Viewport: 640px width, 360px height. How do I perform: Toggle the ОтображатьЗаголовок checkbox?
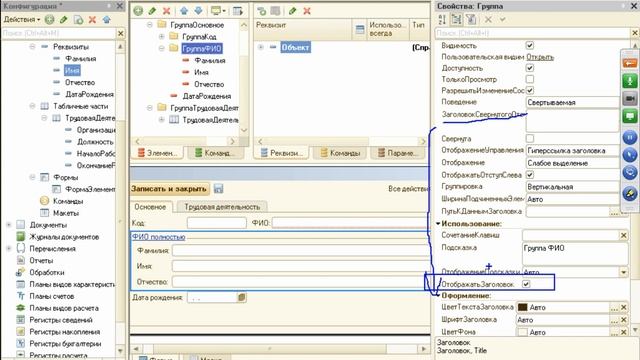point(526,284)
